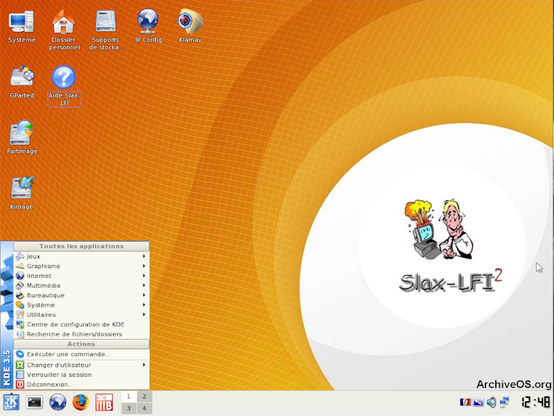Click the KDE K menu button
Screen dimensions: 554x416
tap(12, 402)
